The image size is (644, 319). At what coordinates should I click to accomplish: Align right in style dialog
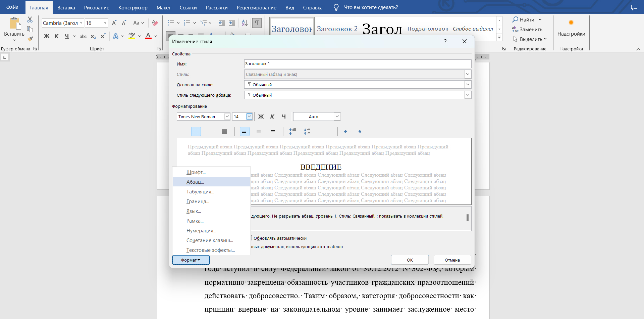pos(210,132)
